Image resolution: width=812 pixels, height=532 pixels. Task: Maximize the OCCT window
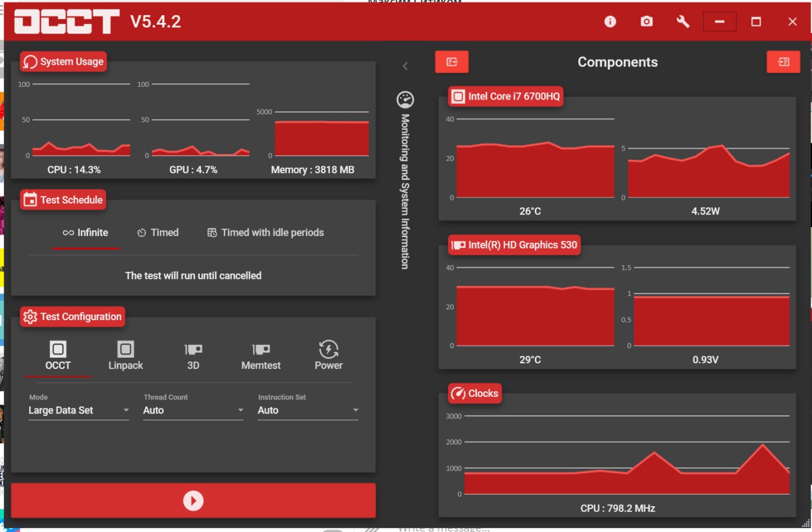click(756, 22)
